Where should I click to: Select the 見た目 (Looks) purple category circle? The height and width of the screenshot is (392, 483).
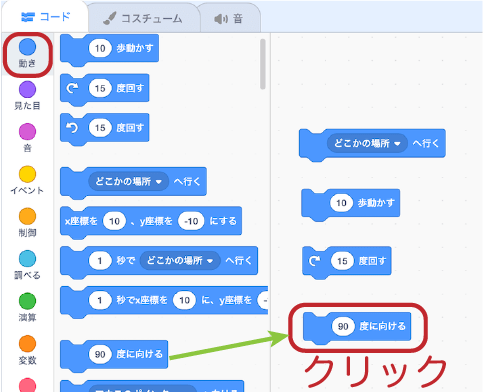(27, 89)
